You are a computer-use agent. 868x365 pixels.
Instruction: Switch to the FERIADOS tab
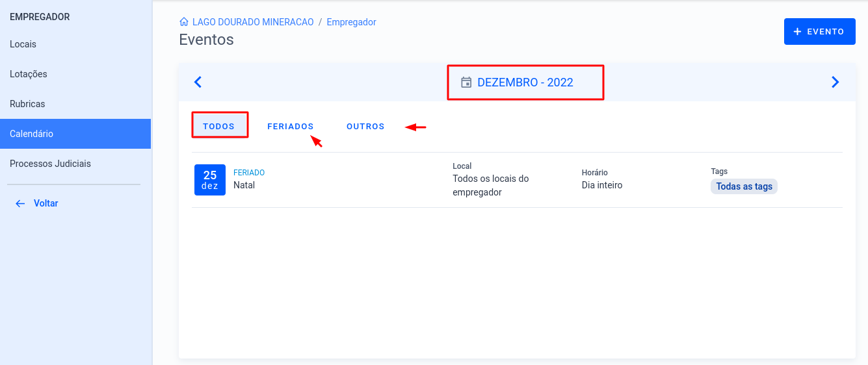[291, 126]
